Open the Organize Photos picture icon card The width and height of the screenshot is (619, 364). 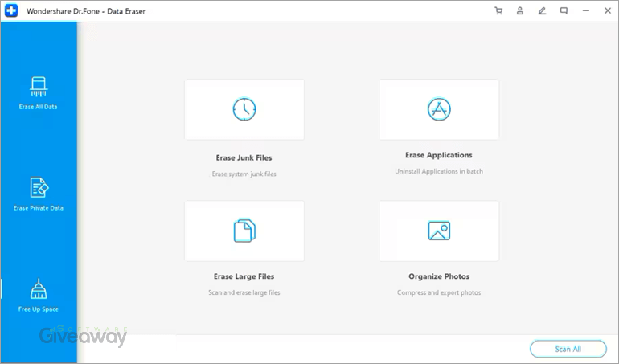tap(439, 231)
